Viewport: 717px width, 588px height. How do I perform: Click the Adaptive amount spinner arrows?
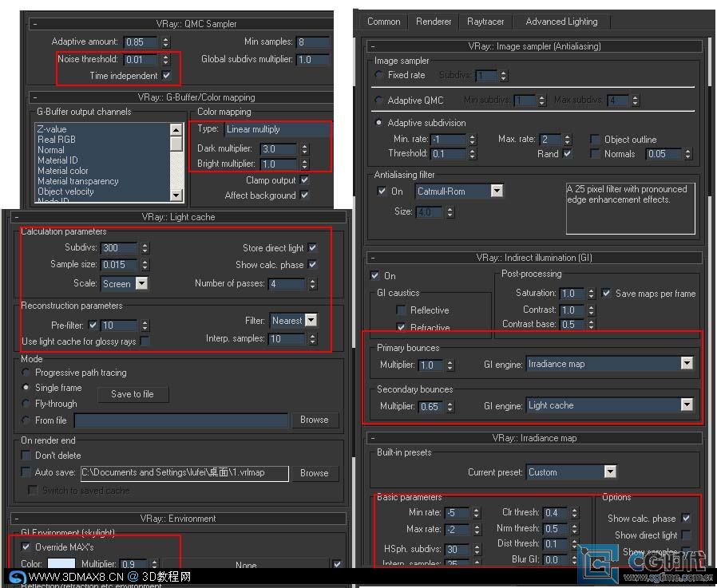coord(165,42)
